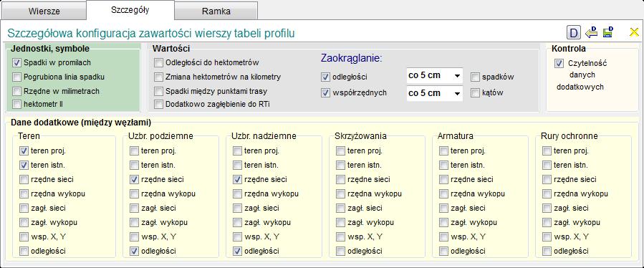
Task: Check teren proj. under Rury ochronne
Action: coord(547,151)
